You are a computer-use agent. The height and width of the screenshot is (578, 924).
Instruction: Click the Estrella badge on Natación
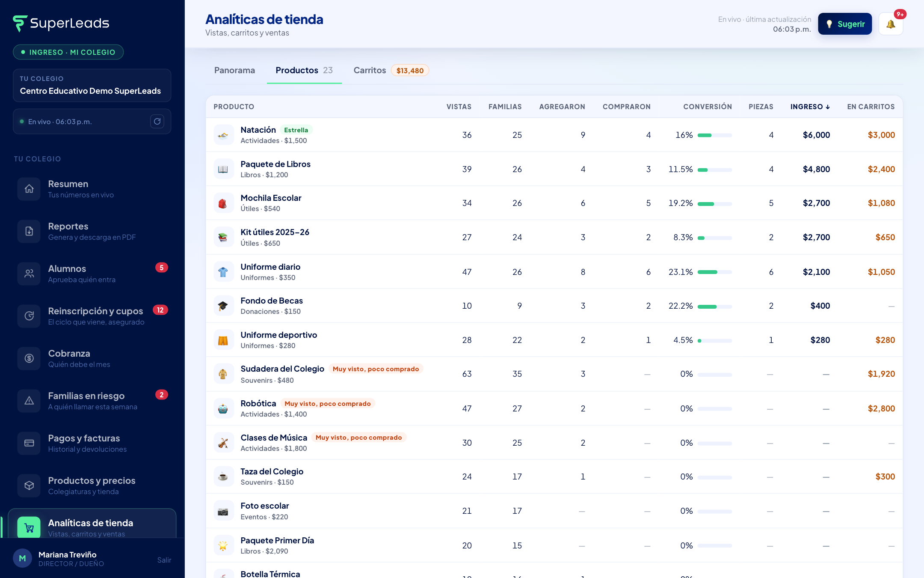[x=296, y=130]
